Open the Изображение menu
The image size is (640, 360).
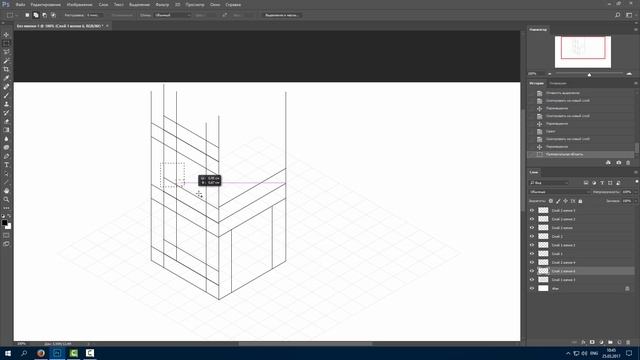point(80,4)
